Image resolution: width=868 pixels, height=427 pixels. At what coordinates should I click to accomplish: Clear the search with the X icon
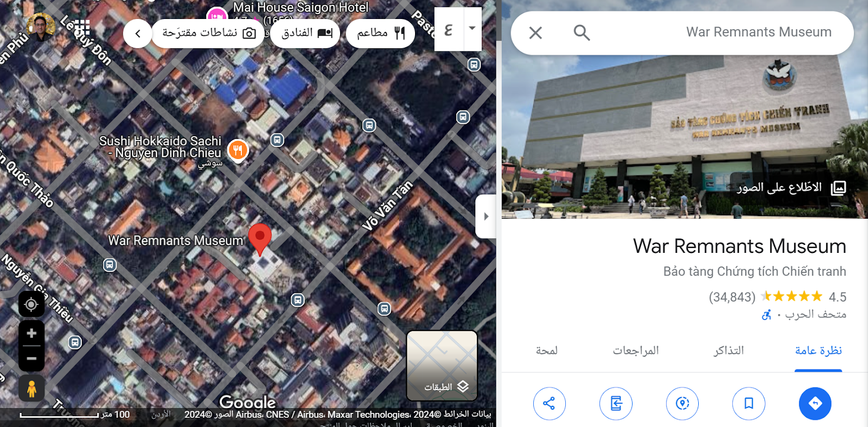click(535, 33)
